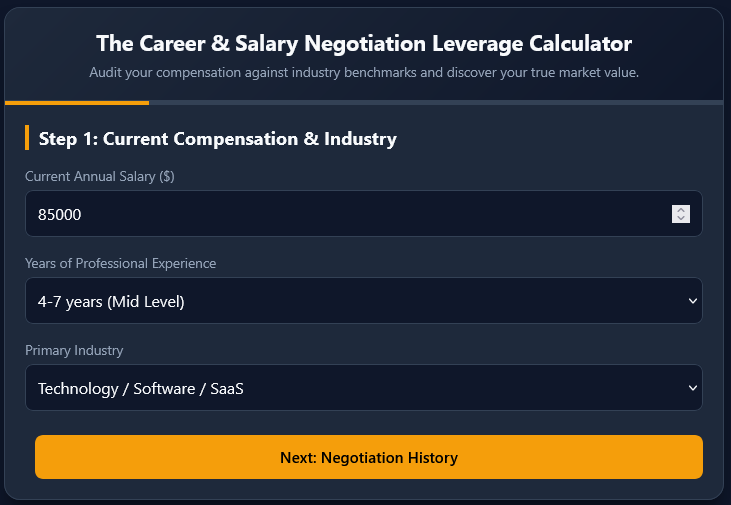Click the salary stepper up arrow
This screenshot has height=505, width=731.
(x=681, y=210)
